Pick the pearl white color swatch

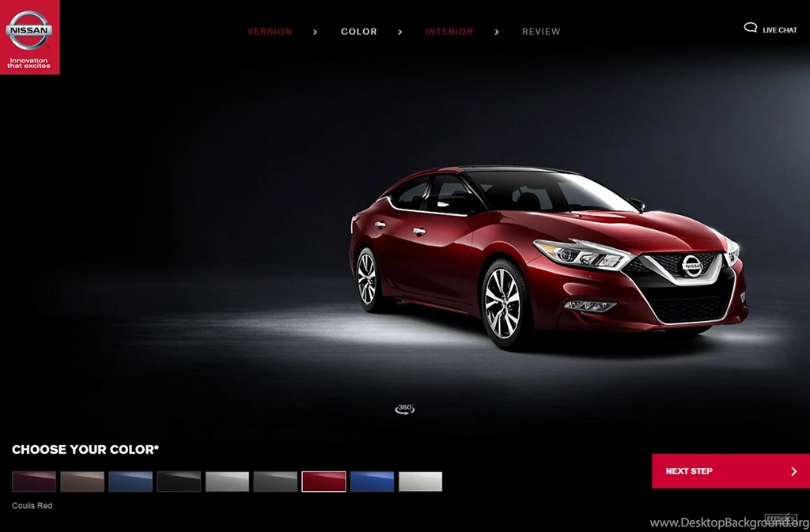coord(420,480)
